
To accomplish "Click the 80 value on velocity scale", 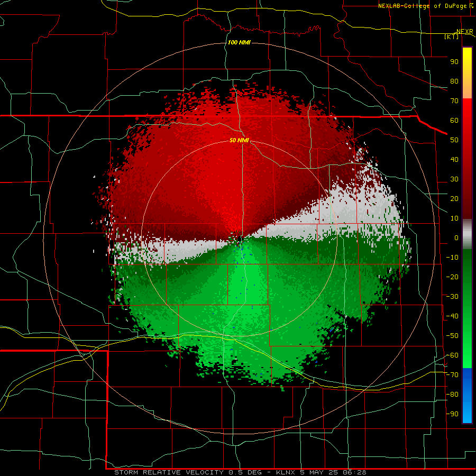I will (x=454, y=81).
